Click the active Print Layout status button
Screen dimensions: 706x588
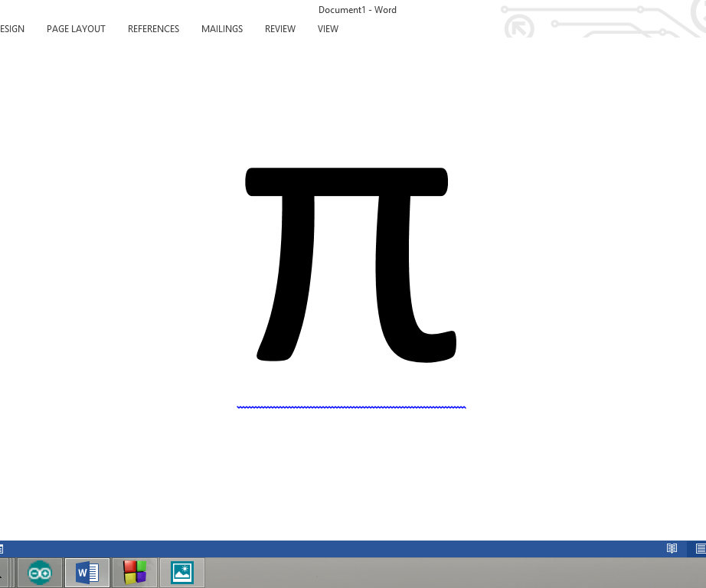point(701,548)
